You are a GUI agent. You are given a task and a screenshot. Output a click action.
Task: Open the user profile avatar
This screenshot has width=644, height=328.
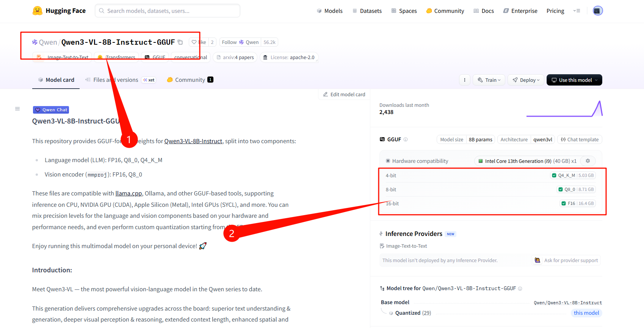pyautogui.click(x=597, y=11)
